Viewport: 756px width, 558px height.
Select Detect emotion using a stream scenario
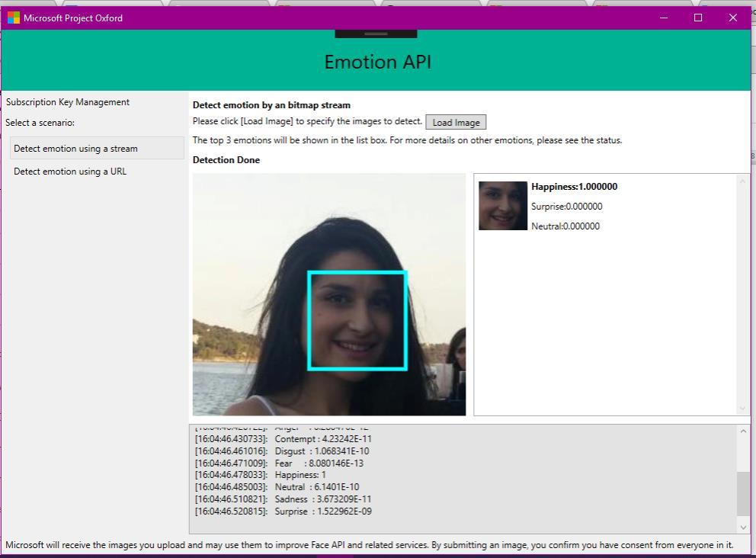point(97,148)
